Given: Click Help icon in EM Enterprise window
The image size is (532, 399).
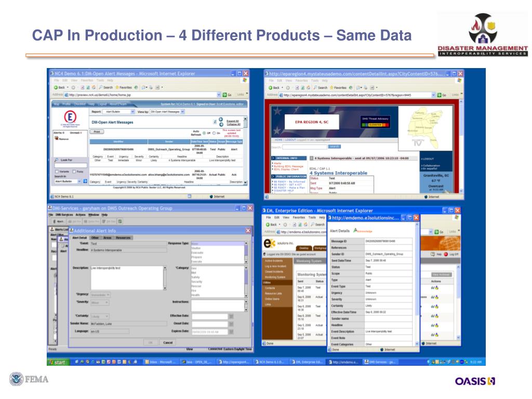Looking at the screenshot, I should (433, 254).
